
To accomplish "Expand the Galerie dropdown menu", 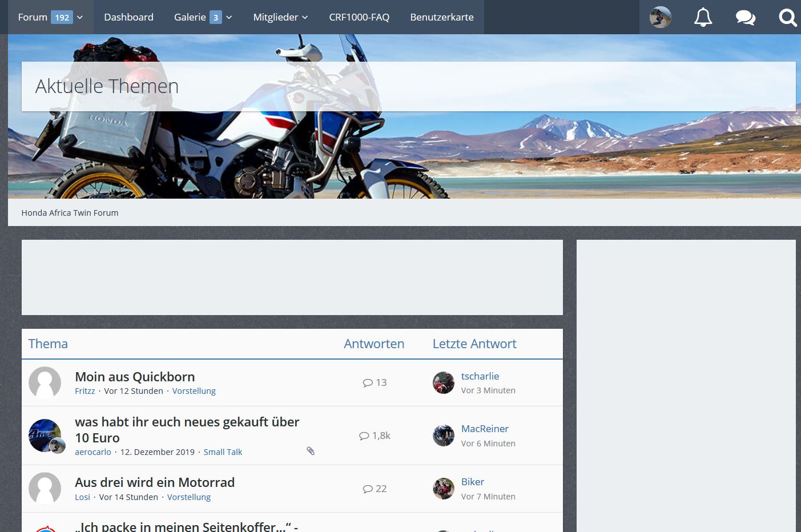I will pos(229,17).
